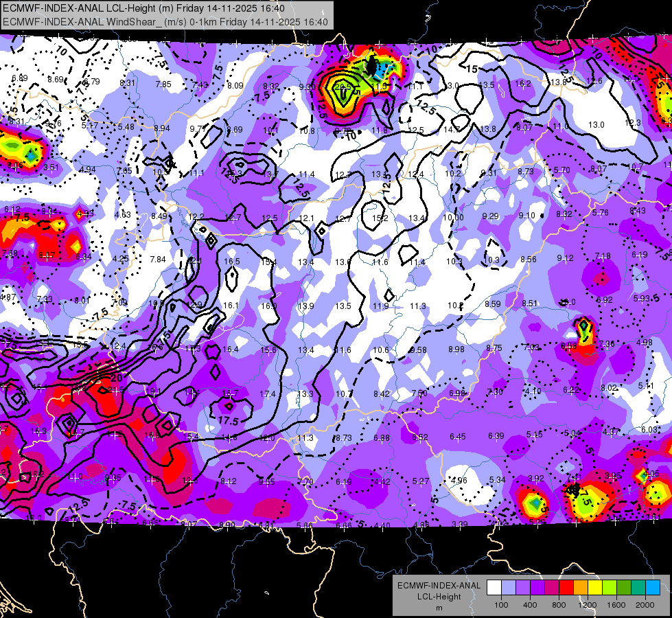Click the map value 5.66
This screenshot has height=618, width=672.
(x=304, y=525)
